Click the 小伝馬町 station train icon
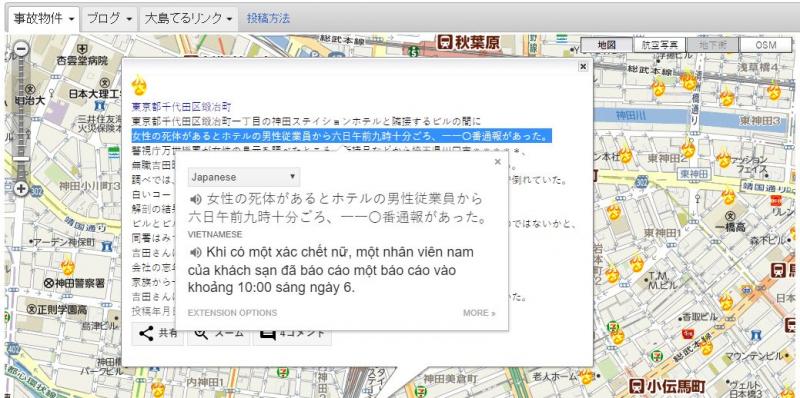The width and height of the screenshot is (800, 398). click(636, 386)
